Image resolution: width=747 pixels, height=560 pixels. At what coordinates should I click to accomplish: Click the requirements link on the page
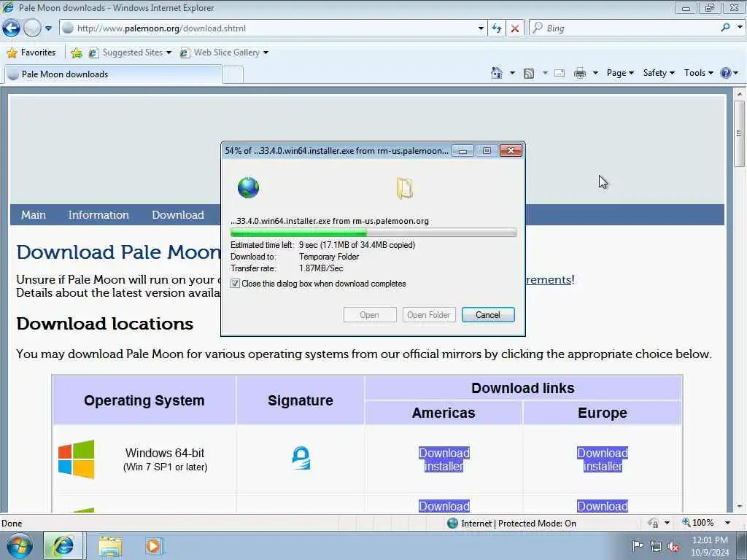pyautogui.click(x=548, y=279)
